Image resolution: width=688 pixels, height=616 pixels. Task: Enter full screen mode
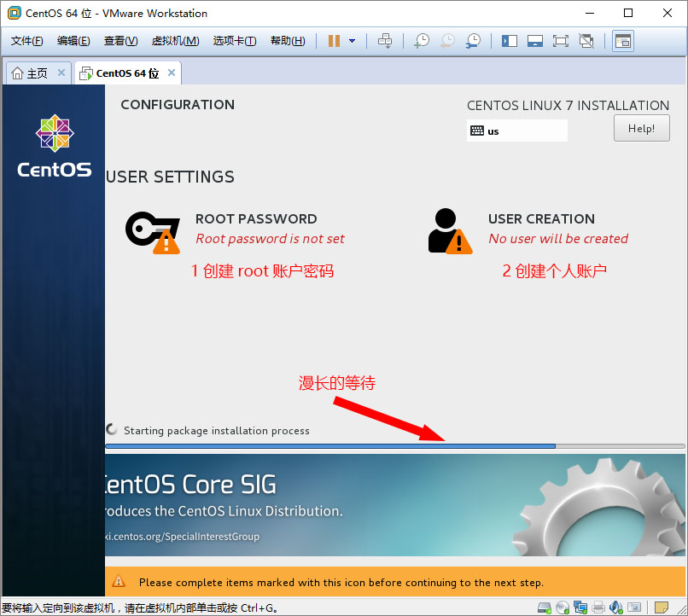(560, 41)
